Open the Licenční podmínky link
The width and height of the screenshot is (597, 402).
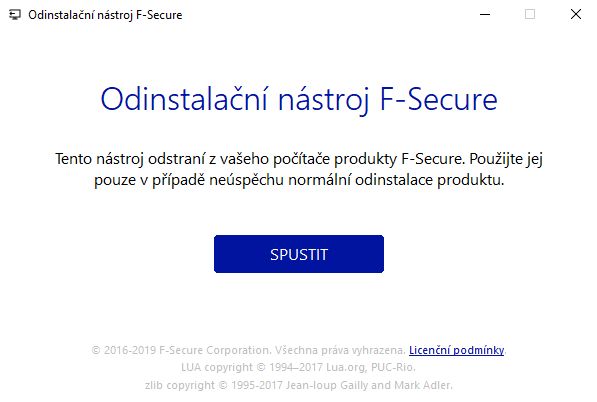click(x=456, y=350)
